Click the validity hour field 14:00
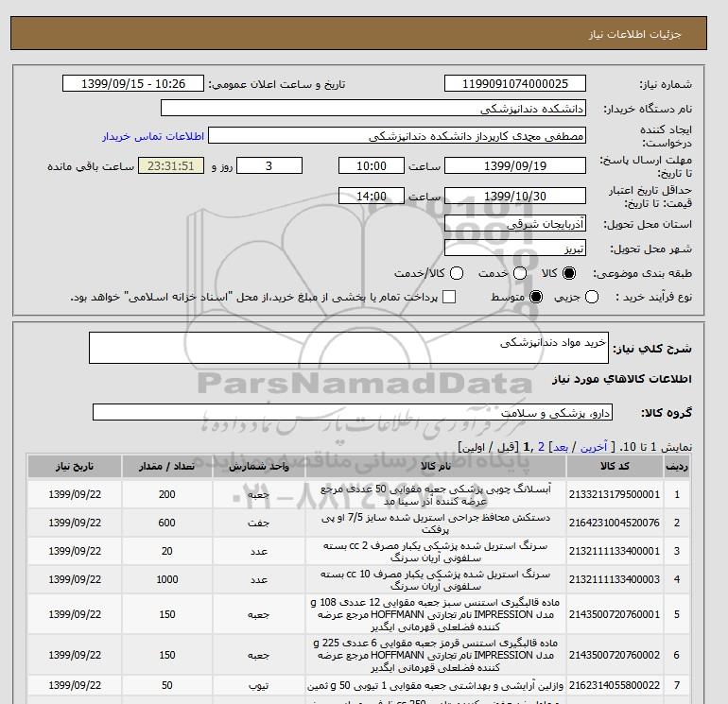 point(372,196)
